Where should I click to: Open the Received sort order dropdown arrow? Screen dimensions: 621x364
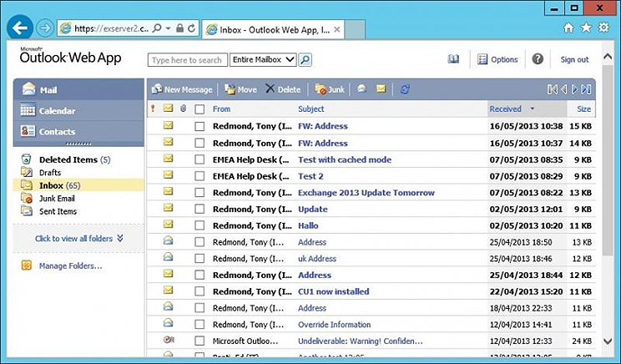(x=533, y=109)
